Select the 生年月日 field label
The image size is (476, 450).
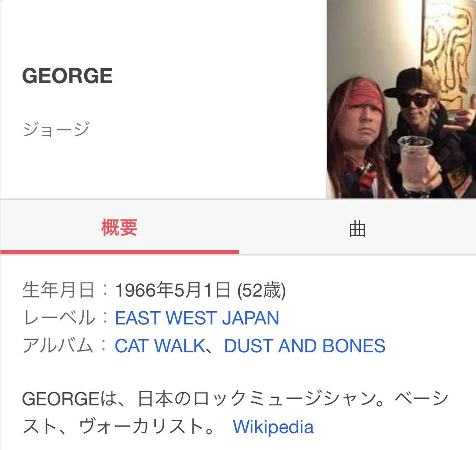(58, 290)
